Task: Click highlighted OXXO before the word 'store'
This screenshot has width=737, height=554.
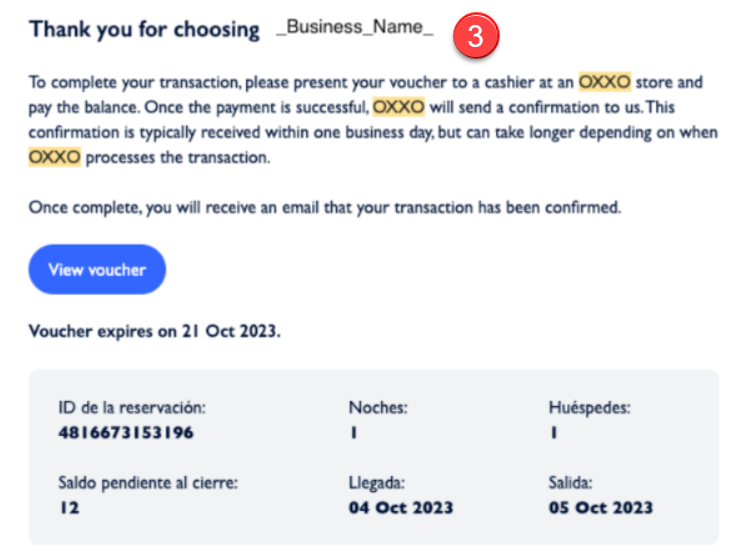Action: [604, 83]
